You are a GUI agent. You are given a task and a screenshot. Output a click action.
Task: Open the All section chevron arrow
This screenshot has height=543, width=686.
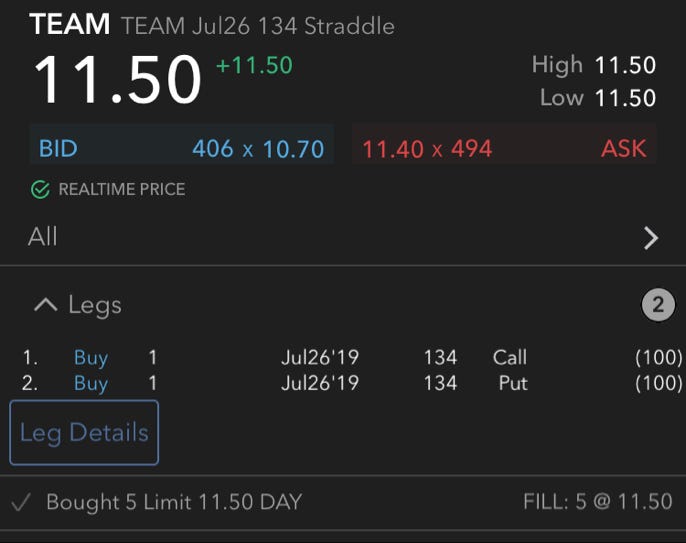point(651,238)
